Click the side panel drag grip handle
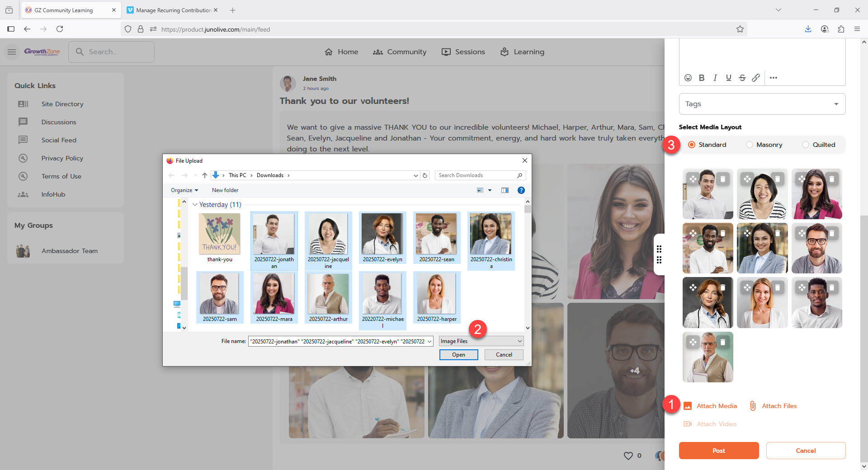 (659, 254)
